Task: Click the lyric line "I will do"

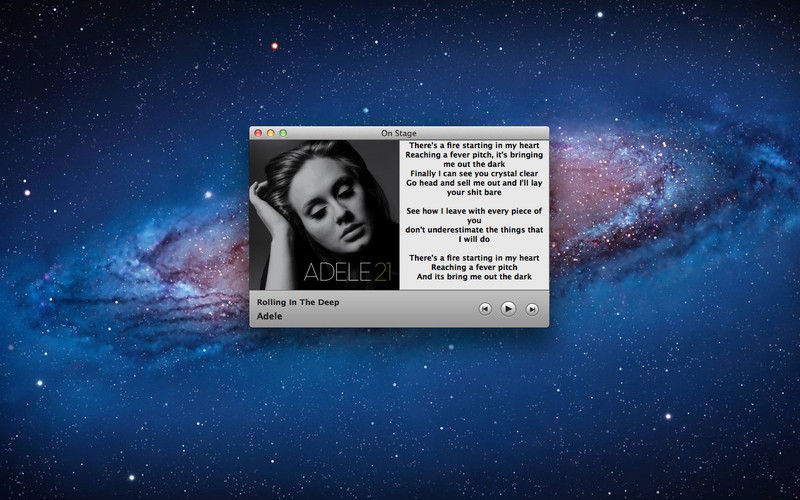Action: coord(474,239)
